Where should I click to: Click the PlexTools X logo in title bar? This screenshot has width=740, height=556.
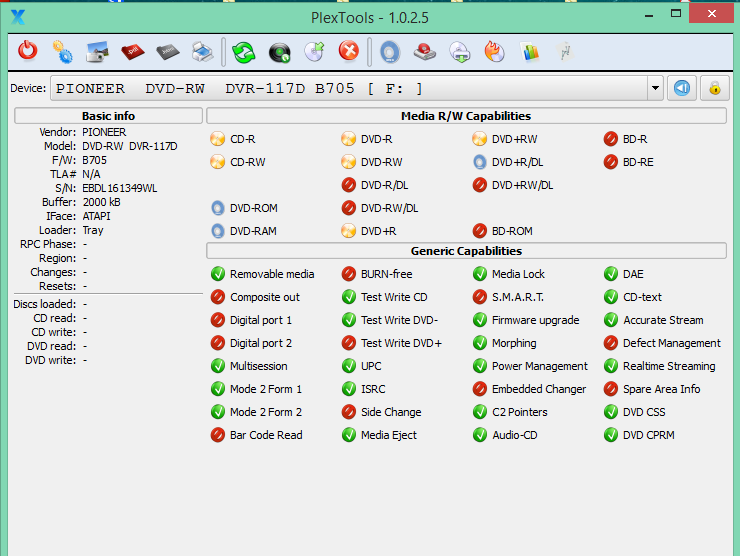coord(18,17)
